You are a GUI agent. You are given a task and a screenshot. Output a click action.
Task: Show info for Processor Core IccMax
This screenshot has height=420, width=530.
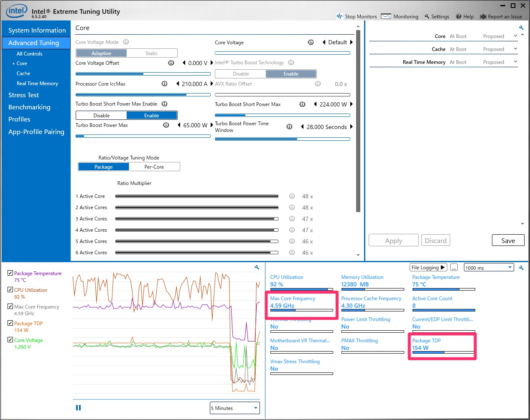coord(164,83)
